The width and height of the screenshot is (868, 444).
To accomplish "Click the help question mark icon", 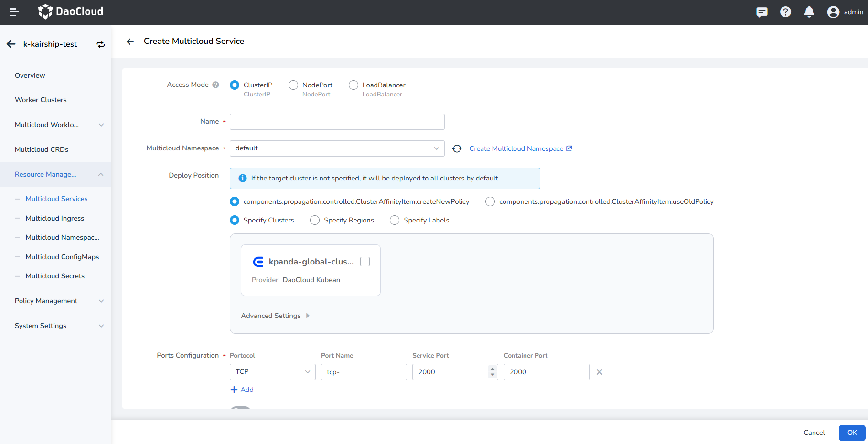I will click(x=785, y=12).
